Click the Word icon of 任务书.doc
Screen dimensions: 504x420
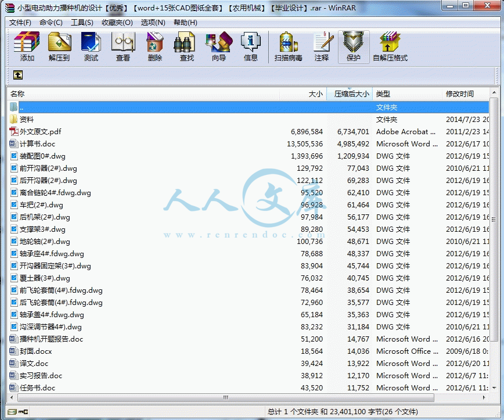click(x=13, y=388)
